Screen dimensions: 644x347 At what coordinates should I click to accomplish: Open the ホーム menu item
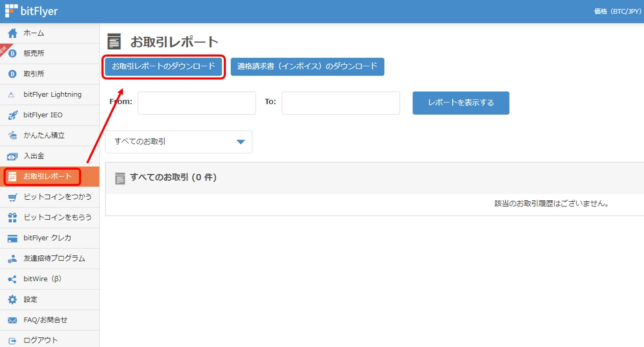pyautogui.click(x=49, y=33)
